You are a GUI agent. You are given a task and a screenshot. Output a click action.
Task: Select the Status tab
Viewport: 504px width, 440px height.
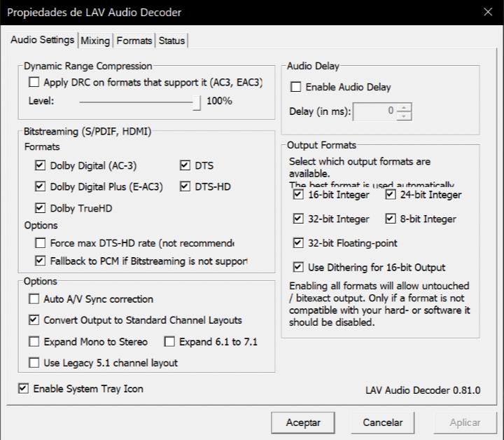coord(171,41)
